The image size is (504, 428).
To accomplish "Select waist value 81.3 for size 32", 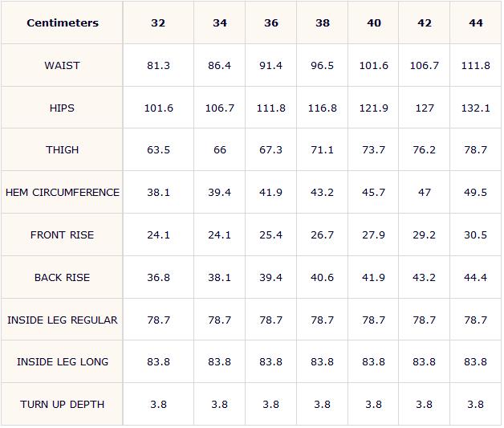I will pos(158,66).
